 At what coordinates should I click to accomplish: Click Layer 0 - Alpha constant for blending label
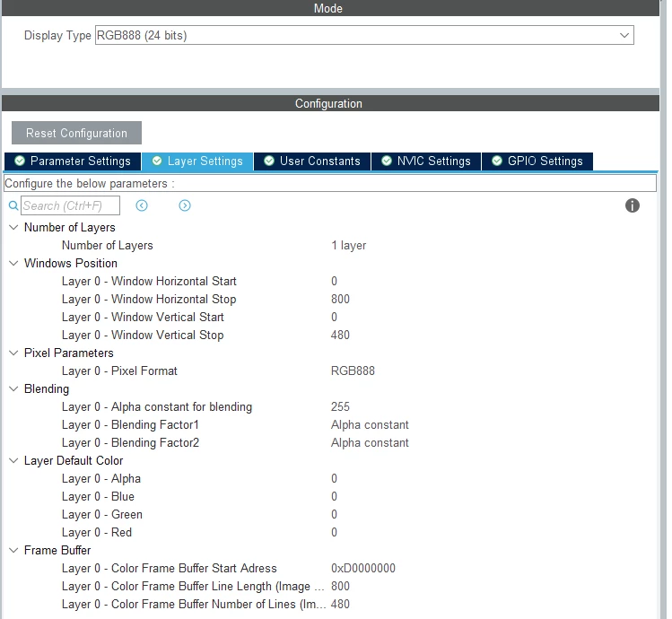(x=157, y=407)
